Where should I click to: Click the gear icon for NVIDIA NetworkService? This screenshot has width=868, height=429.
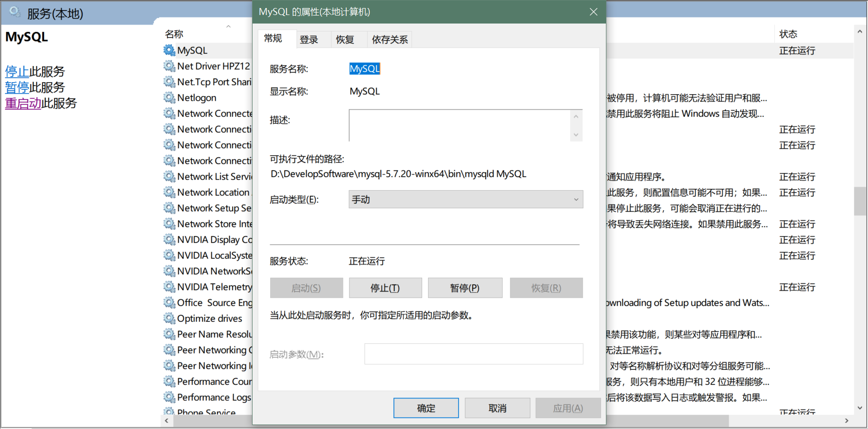tap(169, 271)
